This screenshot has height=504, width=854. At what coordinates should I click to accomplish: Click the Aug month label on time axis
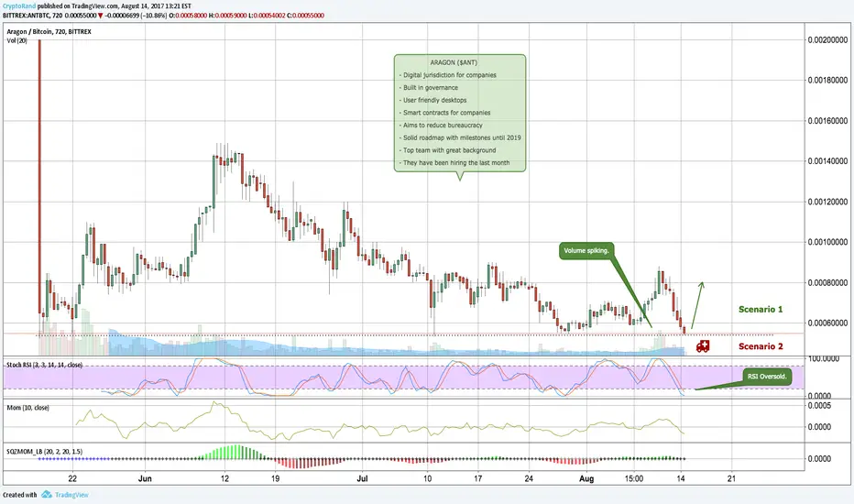click(586, 478)
